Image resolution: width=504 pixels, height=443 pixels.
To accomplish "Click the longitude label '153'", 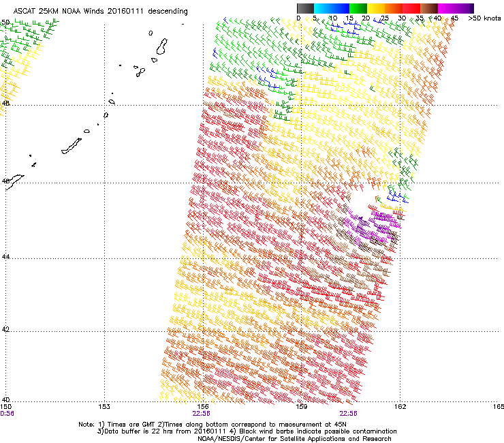I will click(x=104, y=407).
